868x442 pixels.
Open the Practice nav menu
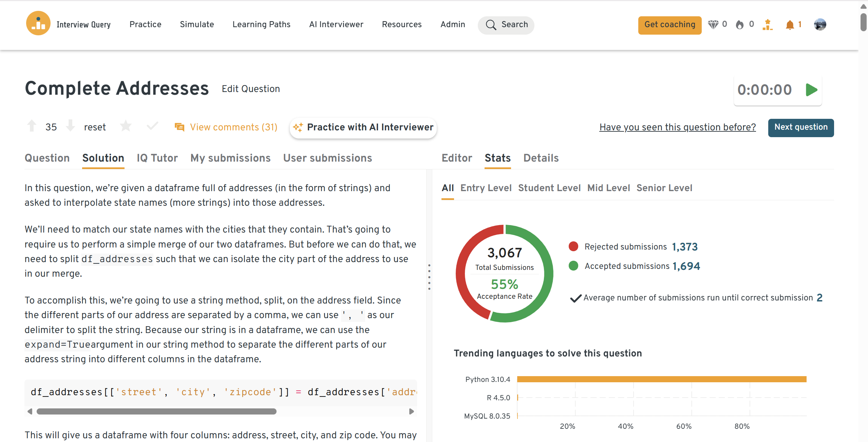(145, 24)
